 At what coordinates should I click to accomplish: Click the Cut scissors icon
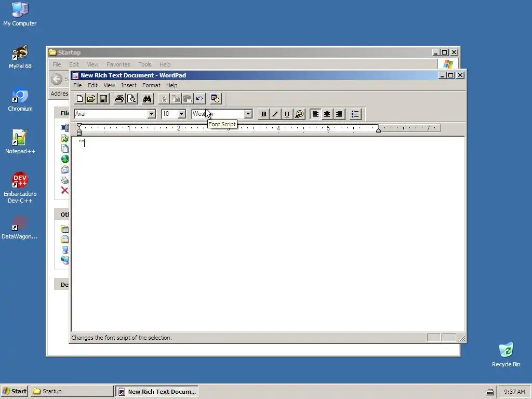coord(164,99)
